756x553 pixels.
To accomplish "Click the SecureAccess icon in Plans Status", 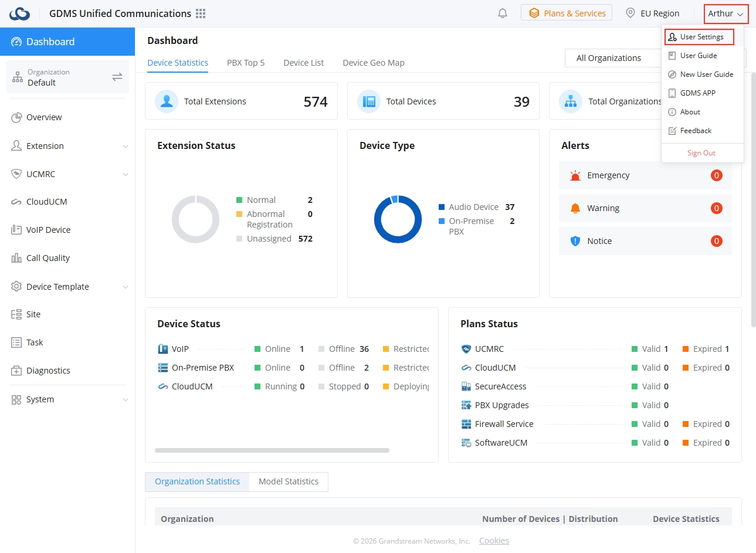I will 466,386.
